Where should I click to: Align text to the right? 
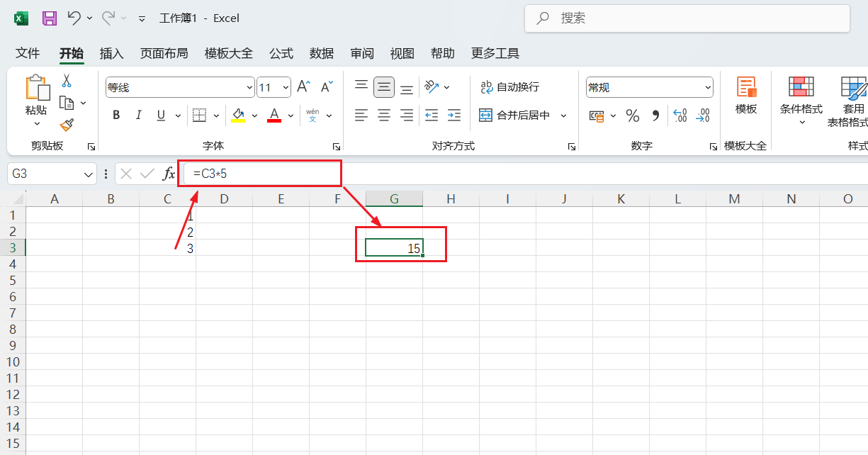(x=407, y=115)
